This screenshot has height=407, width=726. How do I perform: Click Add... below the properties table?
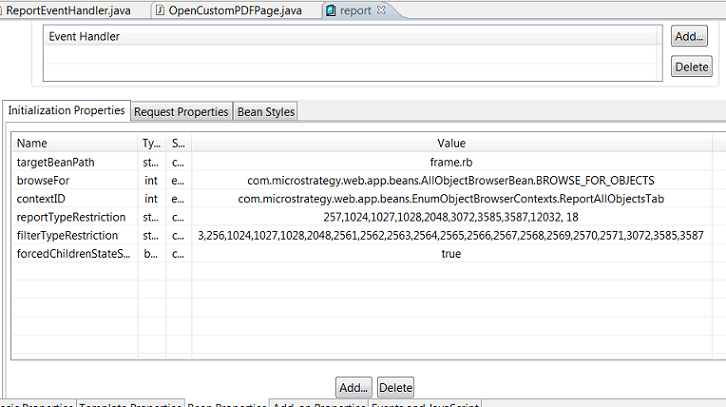[353, 387]
